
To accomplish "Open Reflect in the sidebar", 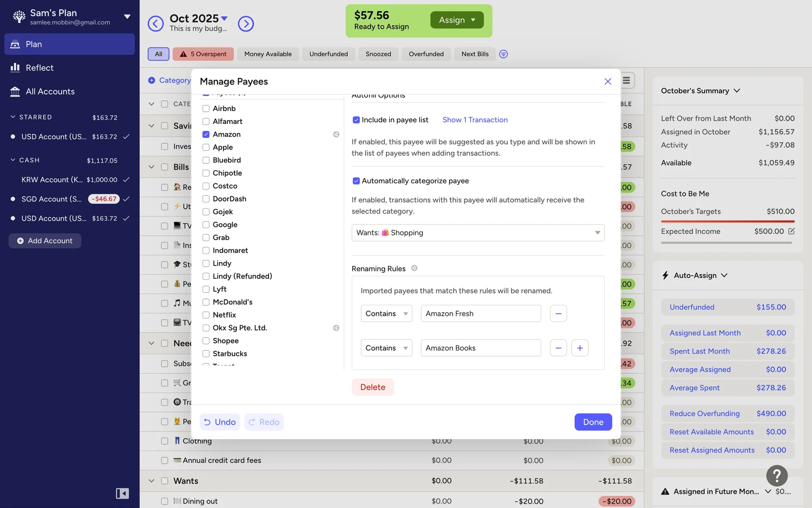I will tap(39, 68).
